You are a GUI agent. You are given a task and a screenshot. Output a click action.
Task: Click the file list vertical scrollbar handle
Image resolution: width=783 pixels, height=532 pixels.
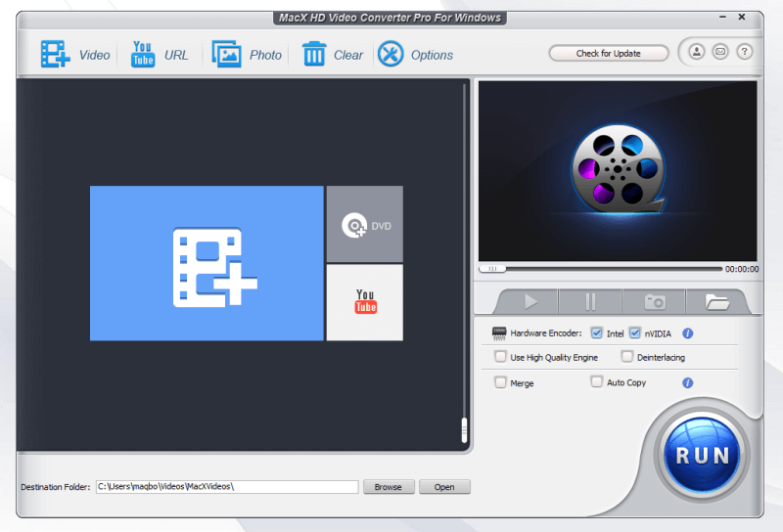464,429
